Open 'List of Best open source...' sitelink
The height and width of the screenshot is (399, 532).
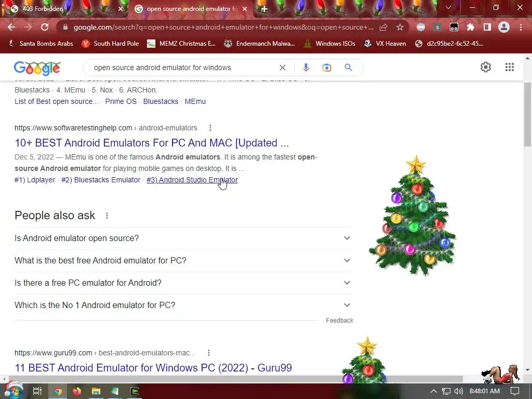(x=56, y=101)
